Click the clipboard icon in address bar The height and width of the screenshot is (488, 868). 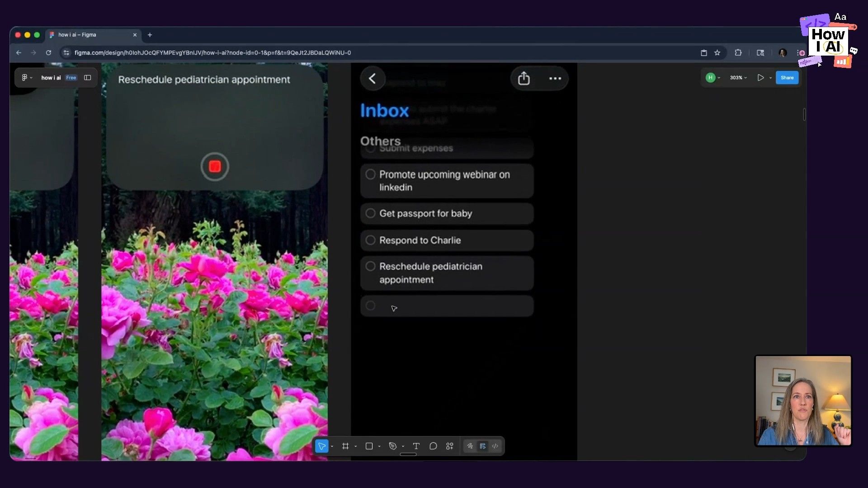pyautogui.click(x=704, y=53)
